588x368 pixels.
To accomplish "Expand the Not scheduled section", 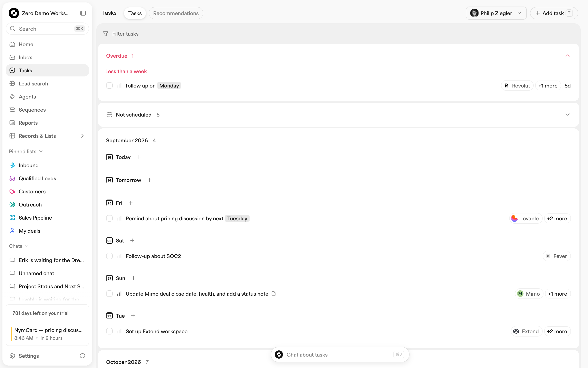I will tap(568, 115).
